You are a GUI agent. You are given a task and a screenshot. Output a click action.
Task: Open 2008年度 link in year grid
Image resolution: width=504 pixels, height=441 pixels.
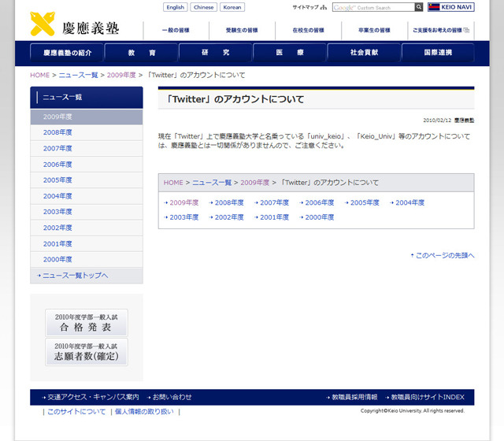pos(229,203)
